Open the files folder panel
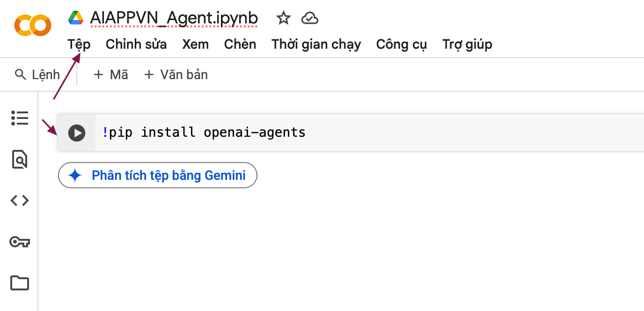The width and height of the screenshot is (644, 311). tap(20, 283)
